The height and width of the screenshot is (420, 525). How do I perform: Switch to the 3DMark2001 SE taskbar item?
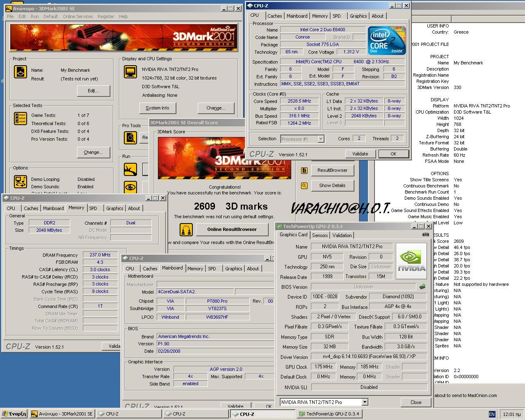tap(62, 414)
